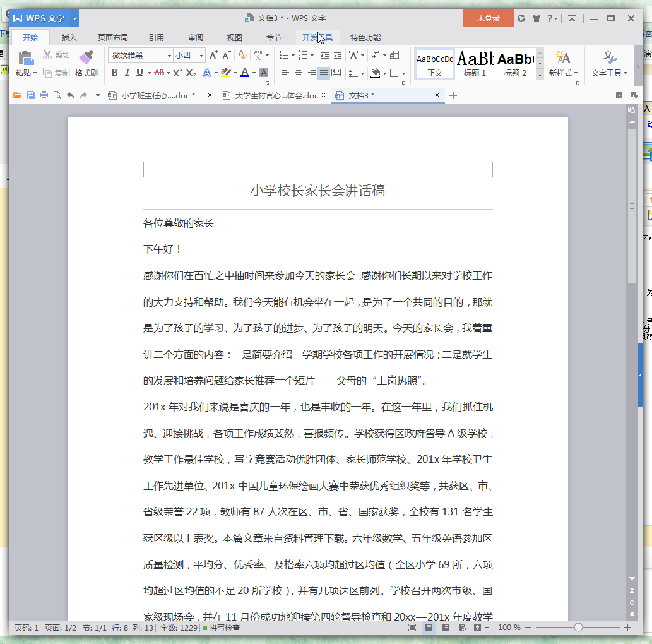The width and height of the screenshot is (652, 644).
Task: Apply the 正文 body text style
Action: 435,64
